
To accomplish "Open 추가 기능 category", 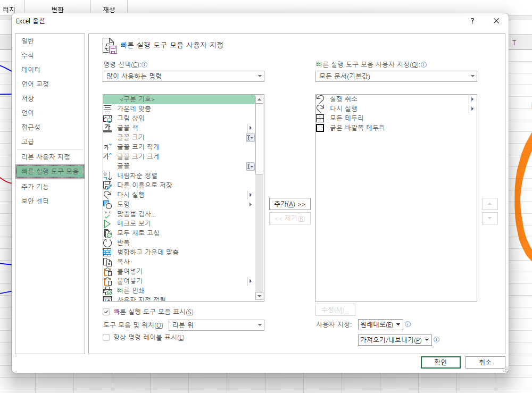I will (x=35, y=187).
